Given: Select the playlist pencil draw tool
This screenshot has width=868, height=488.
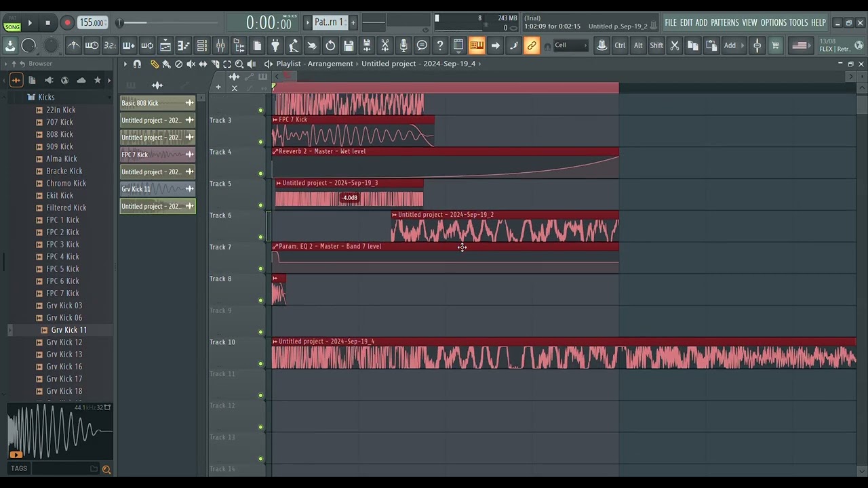Looking at the screenshot, I should [155, 64].
